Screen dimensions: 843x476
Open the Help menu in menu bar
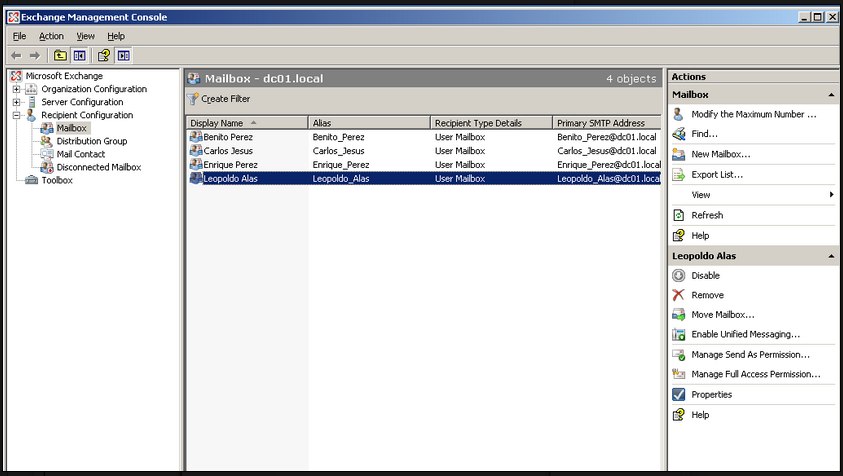point(116,36)
